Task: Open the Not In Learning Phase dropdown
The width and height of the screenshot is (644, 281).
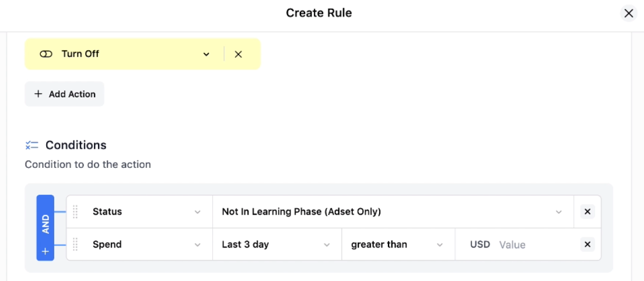Action: click(x=393, y=212)
